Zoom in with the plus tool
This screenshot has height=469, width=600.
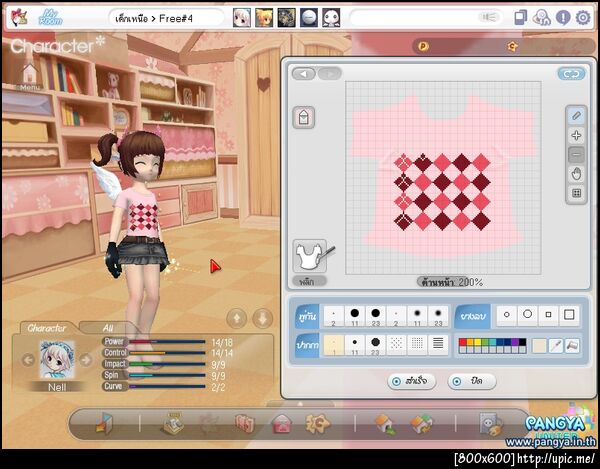576,135
